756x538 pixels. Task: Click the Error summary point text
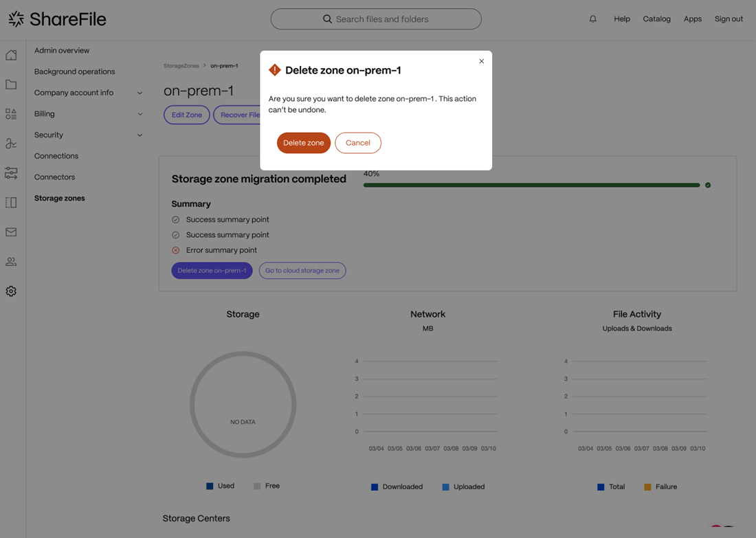point(221,250)
